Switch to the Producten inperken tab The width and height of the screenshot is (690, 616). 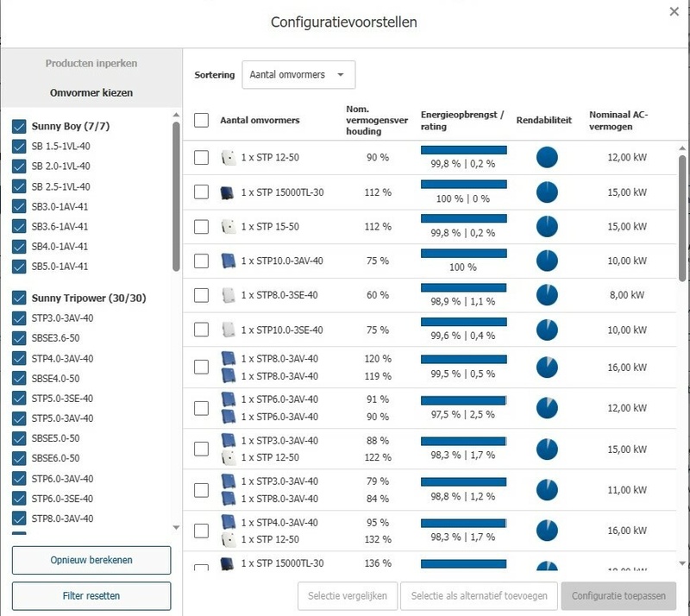pyautogui.click(x=91, y=63)
